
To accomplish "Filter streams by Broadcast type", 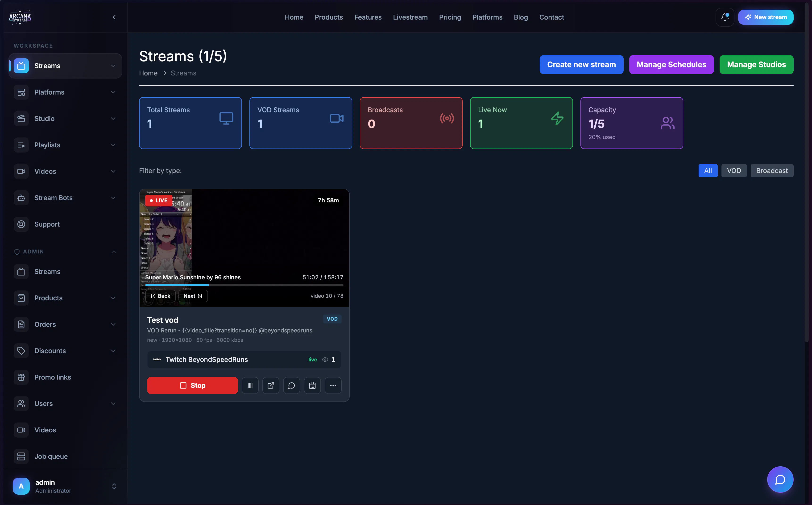I will 772,171.
